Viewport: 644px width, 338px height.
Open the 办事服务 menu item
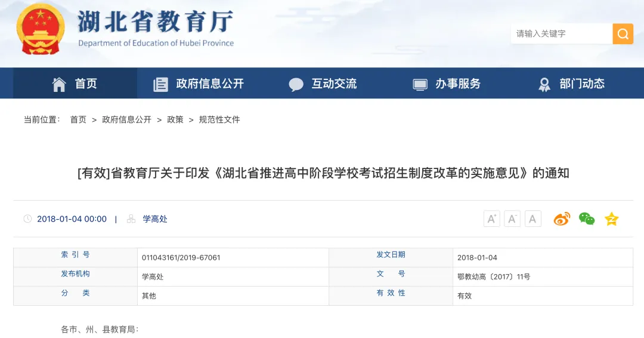(x=458, y=84)
